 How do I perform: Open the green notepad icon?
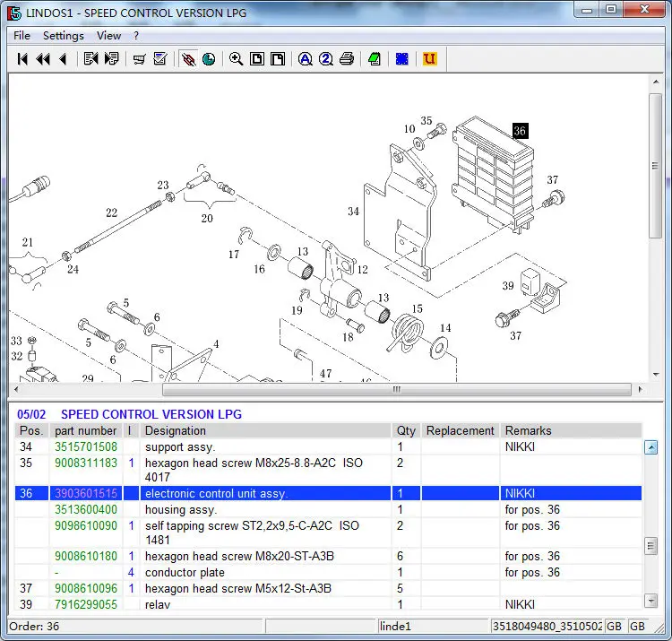coord(375,59)
